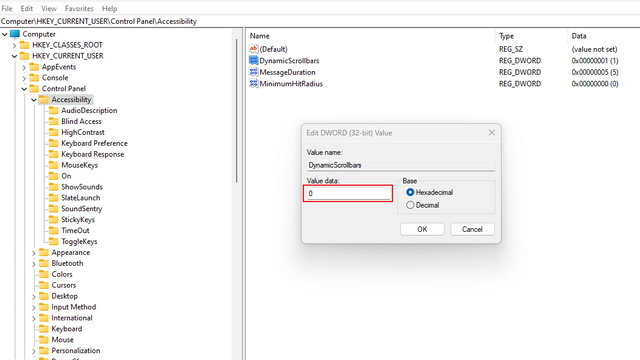Collapse the Control Panel key
Screen dimensions: 640x360
pos(24,89)
